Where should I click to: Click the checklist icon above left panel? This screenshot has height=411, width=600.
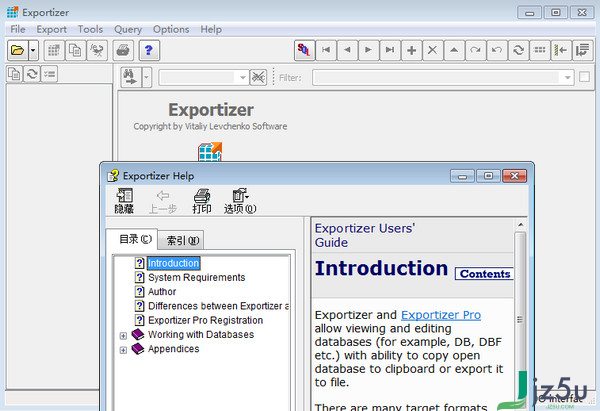click(49, 74)
